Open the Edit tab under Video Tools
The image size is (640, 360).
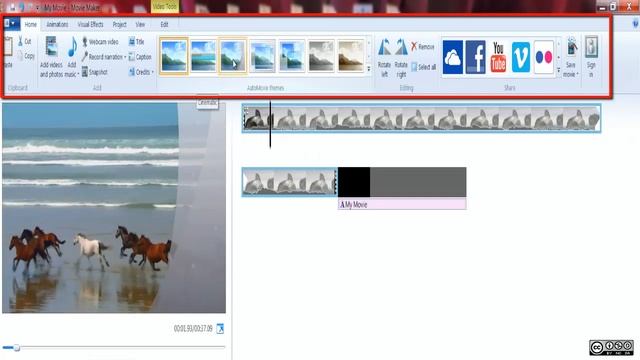[x=164, y=24]
